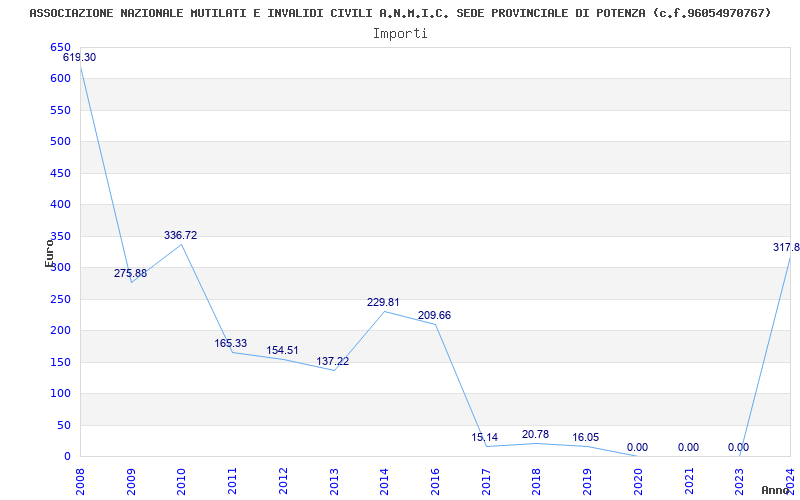This screenshot has width=800, height=500.
Task: Click the 2019 x-axis tick label
Action: 587,482
